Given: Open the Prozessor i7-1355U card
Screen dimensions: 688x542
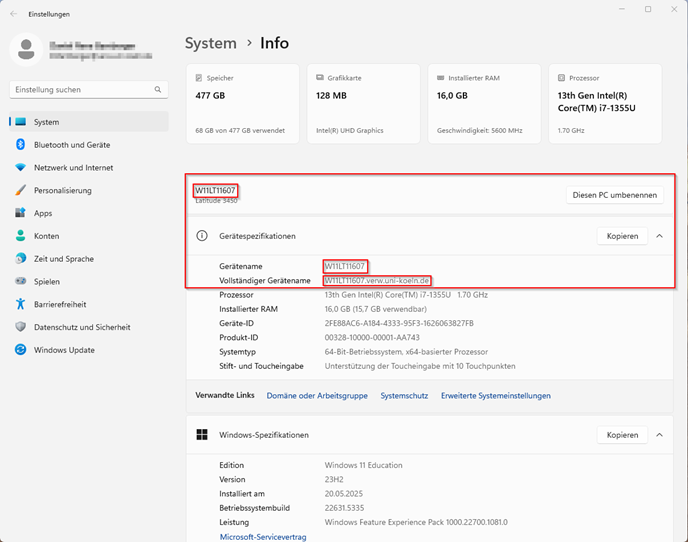Looking at the screenshot, I should [605, 104].
